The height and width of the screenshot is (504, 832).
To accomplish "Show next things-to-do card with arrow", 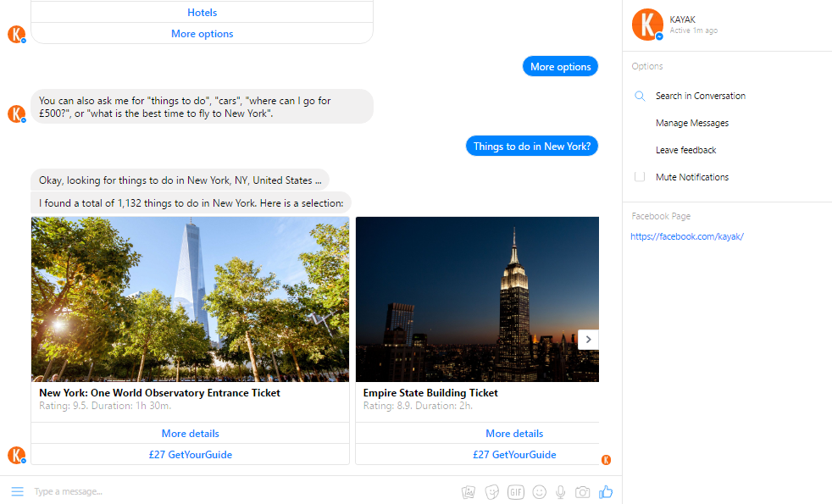I will [588, 340].
